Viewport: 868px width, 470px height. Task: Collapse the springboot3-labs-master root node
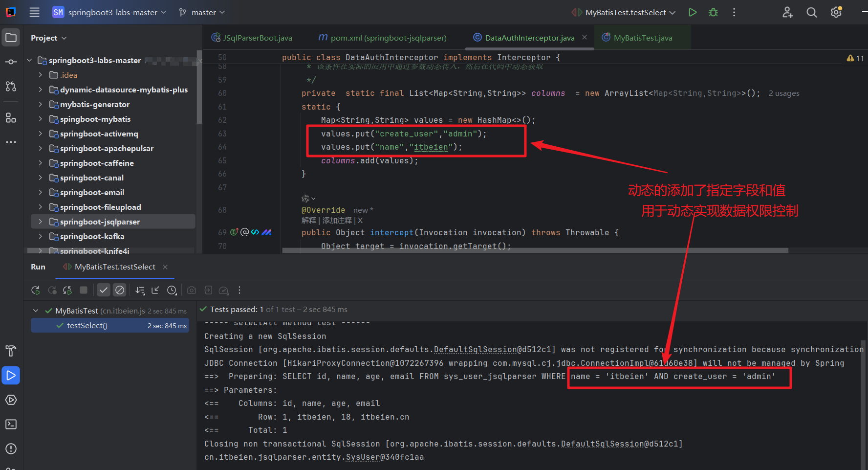click(x=29, y=60)
